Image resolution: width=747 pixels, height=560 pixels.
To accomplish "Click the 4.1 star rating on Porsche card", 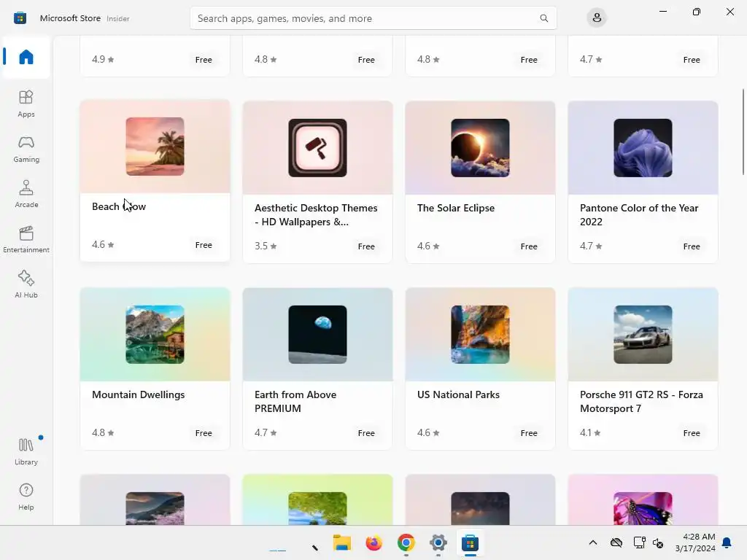I will tap(590, 433).
